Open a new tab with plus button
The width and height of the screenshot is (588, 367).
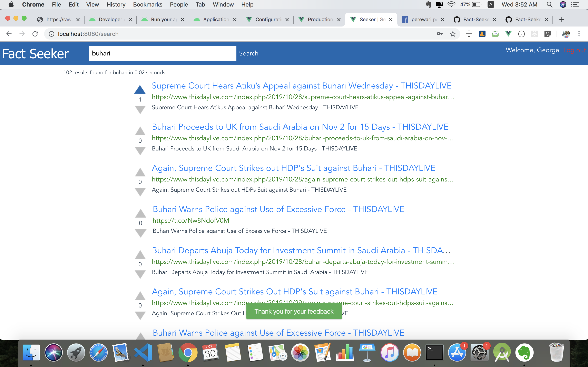coord(561,20)
